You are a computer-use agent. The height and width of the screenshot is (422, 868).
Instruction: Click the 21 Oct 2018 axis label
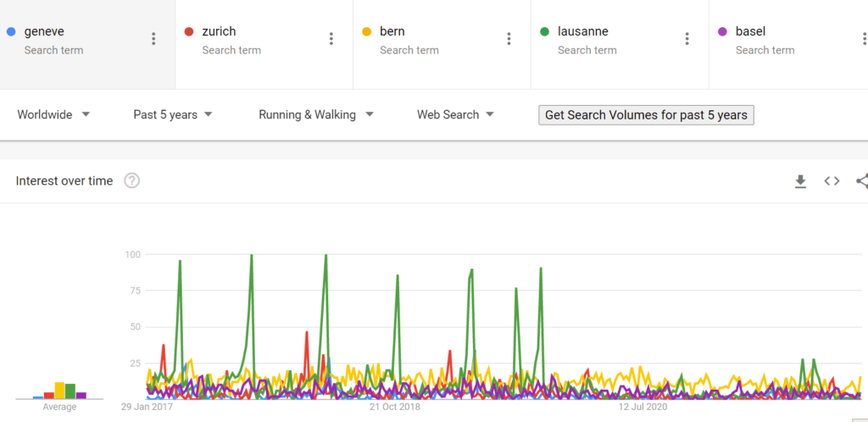(x=395, y=407)
